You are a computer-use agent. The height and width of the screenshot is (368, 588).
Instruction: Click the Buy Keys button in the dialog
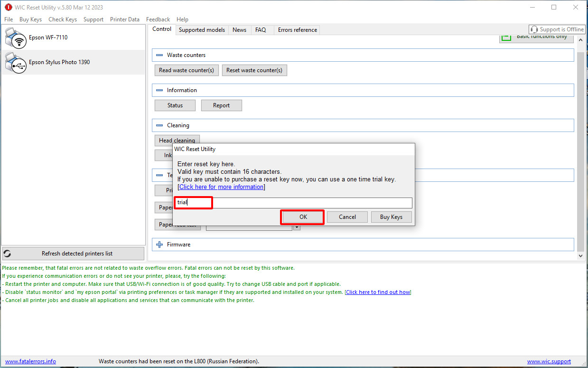pos(391,217)
